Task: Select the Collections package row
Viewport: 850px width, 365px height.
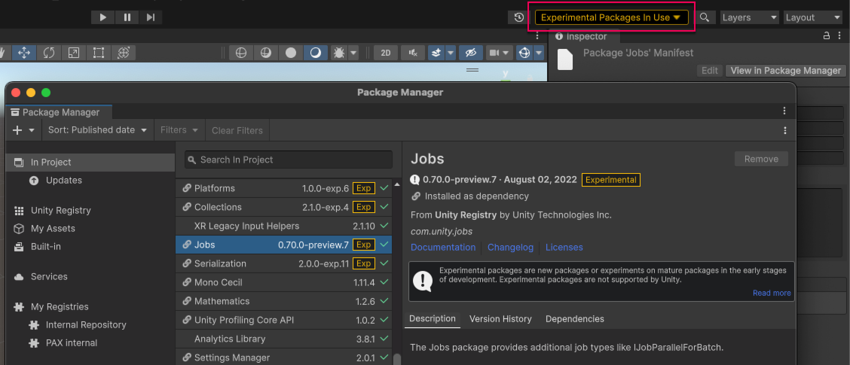Action: tap(285, 207)
